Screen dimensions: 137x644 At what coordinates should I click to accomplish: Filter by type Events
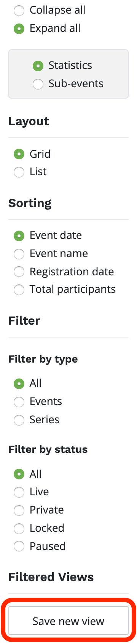coord(19,402)
